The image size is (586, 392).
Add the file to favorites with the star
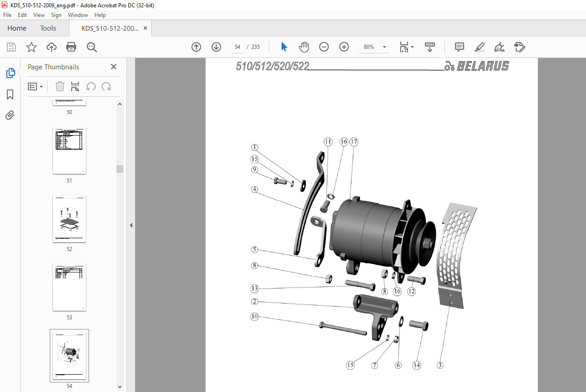[31, 47]
